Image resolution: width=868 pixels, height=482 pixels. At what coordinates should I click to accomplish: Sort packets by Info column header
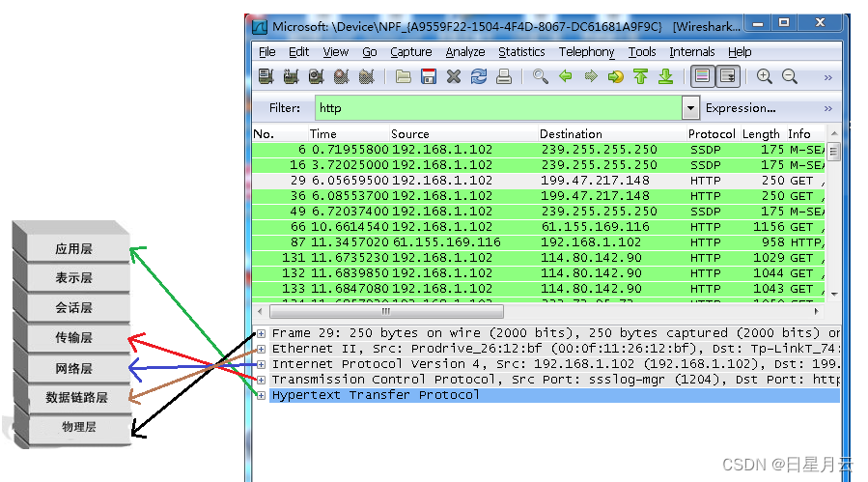tap(805, 134)
